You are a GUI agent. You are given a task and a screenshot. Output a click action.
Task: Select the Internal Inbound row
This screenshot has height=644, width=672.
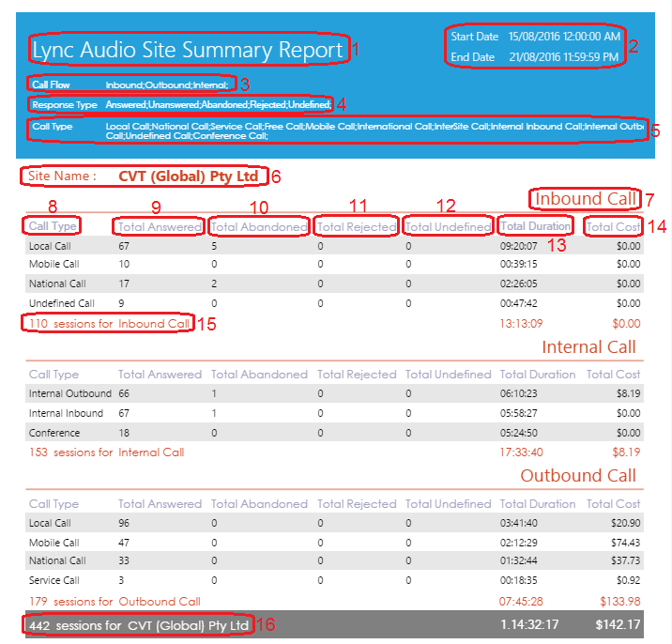coord(334,413)
